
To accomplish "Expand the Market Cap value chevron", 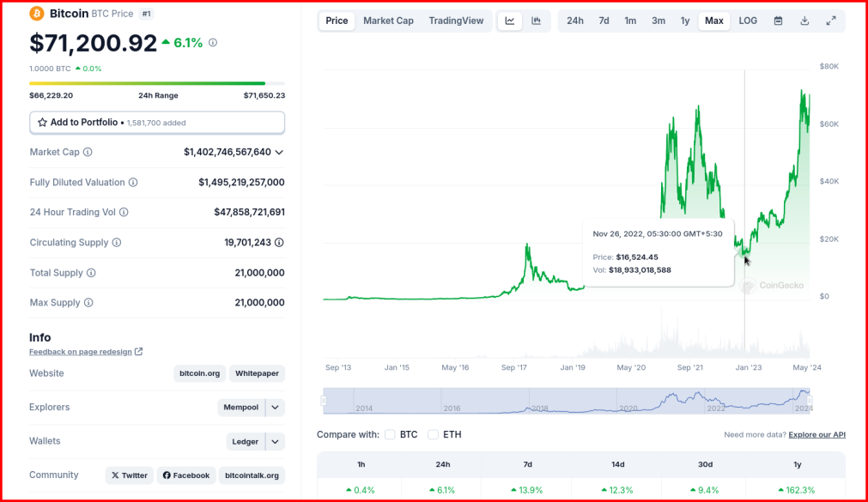I will pos(279,152).
